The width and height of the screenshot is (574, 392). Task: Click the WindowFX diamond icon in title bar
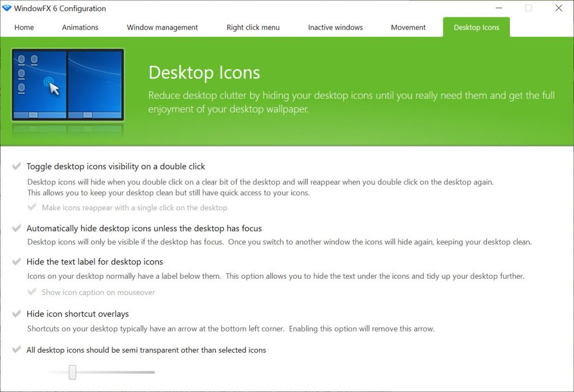coord(7,8)
